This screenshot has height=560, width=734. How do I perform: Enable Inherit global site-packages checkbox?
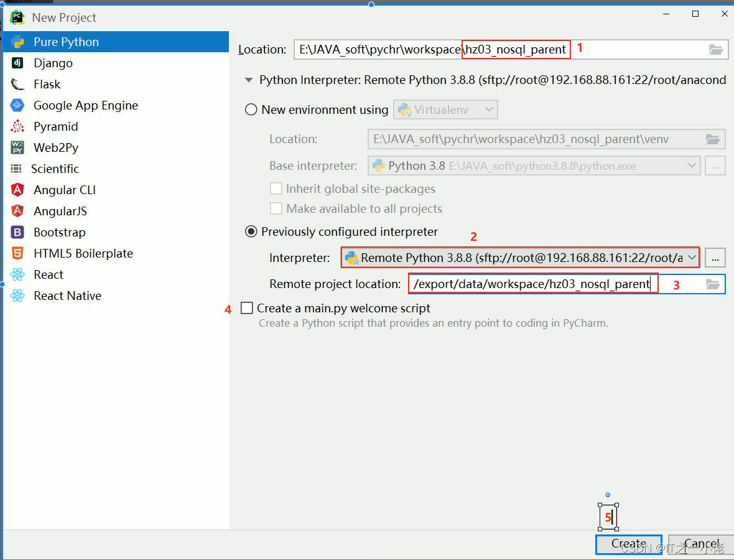[x=276, y=189]
